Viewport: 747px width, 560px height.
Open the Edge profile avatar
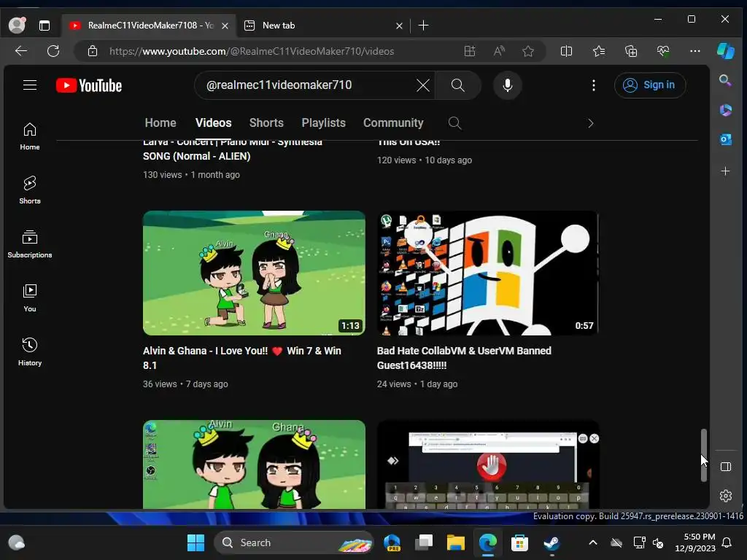pyautogui.click(x=18, y=26)
